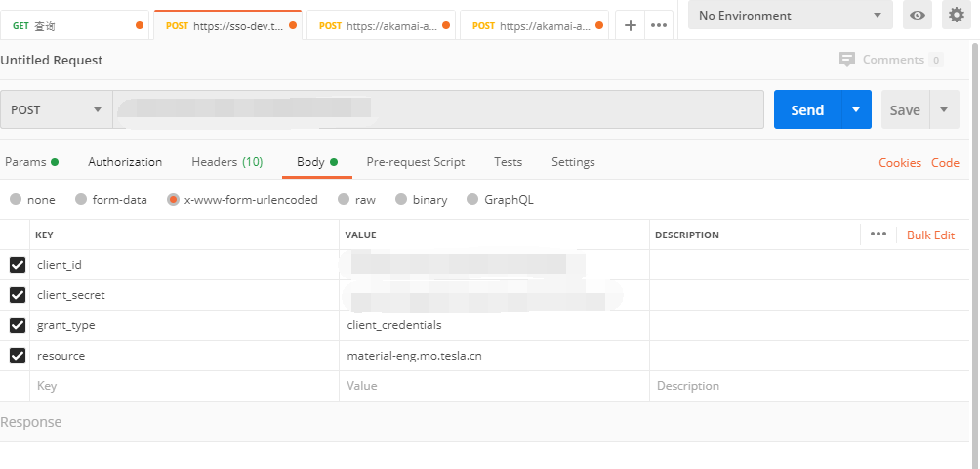Open the POST method dropdown
Screen dimensions: 980x469
click(x=57, y=110)
